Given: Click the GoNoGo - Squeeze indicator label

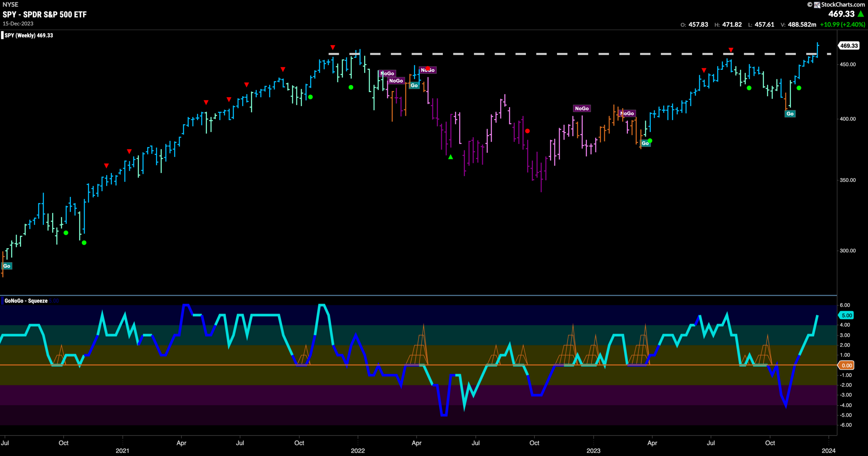Looking at the screenshot, I should tap(26, 301).
